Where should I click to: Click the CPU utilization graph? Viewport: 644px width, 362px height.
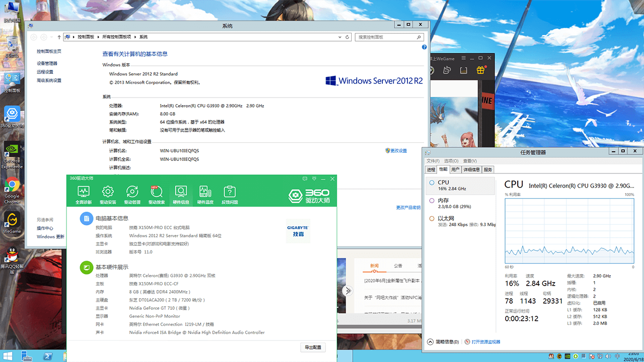pos(570,231)
